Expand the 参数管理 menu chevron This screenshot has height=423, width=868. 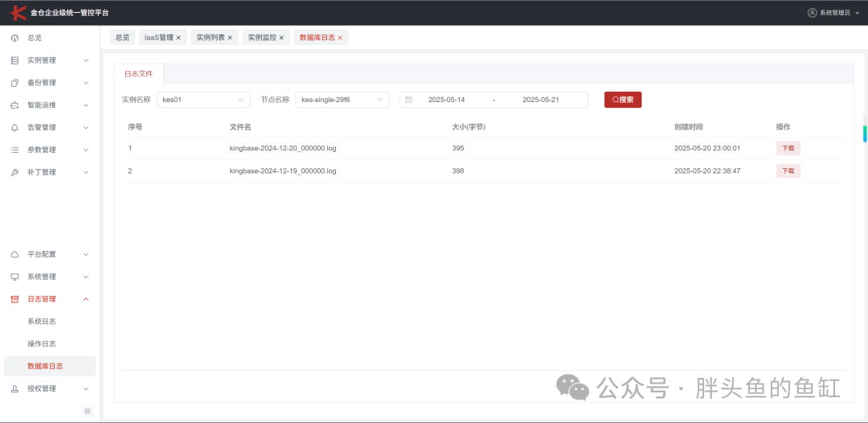[86, 150]
